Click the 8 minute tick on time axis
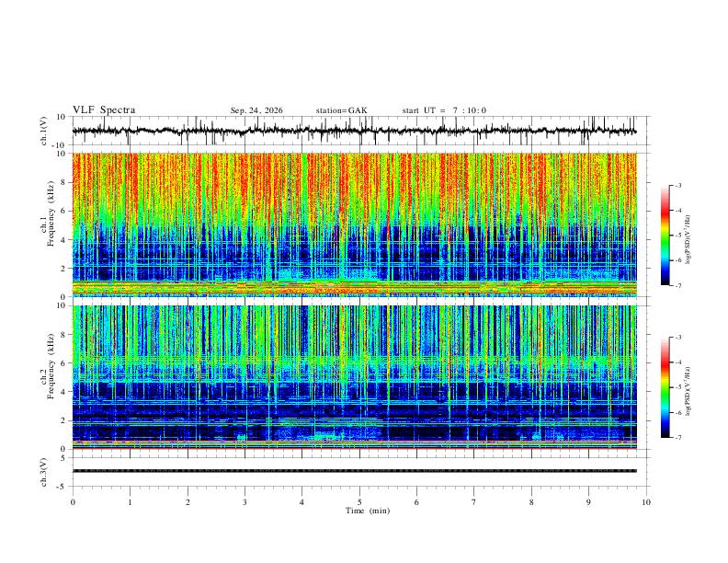 [x=531, y=502]
